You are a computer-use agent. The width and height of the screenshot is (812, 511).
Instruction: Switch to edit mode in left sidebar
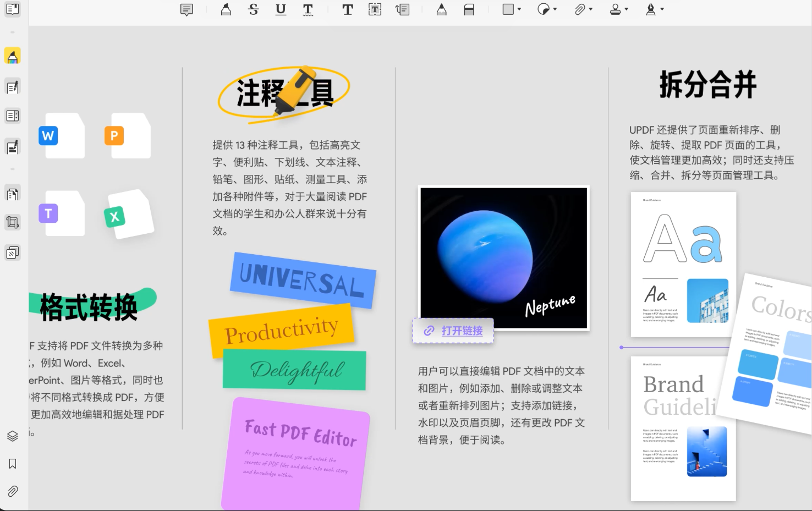point(12,87)
